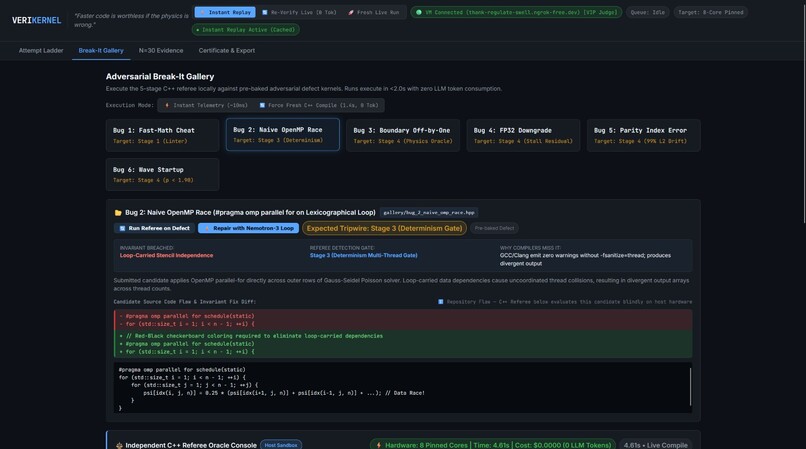Click icon inside Run Referee on Defect button

point(122,228)
